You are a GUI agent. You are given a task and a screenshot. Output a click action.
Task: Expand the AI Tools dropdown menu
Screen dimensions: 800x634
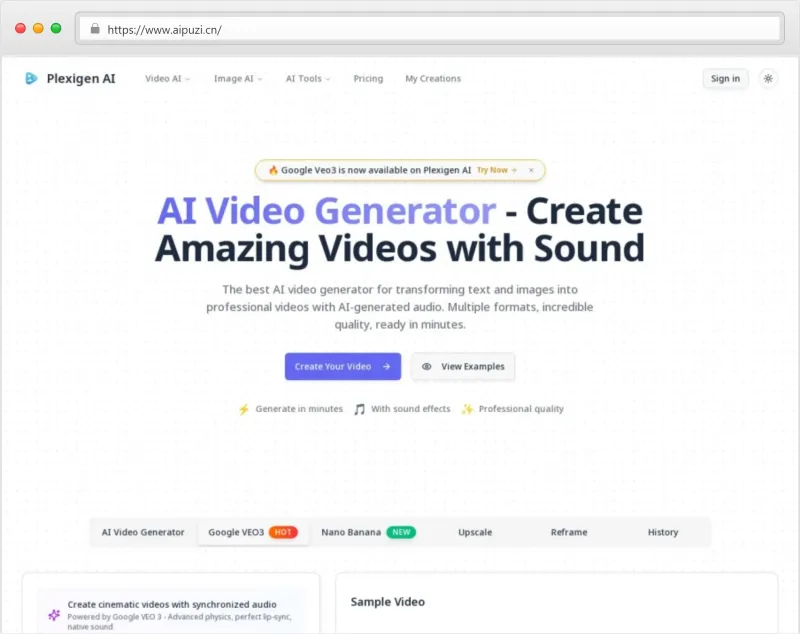click(x=308, y=79)
